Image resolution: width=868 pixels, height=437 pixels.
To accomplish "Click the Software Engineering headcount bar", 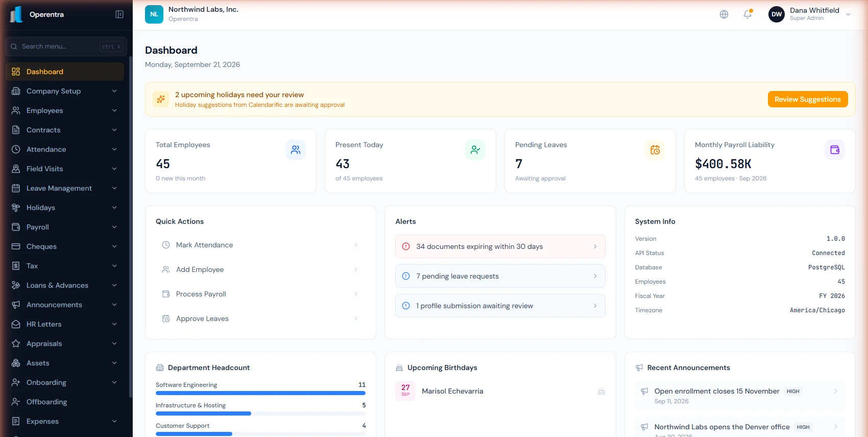I will [260, 393].
